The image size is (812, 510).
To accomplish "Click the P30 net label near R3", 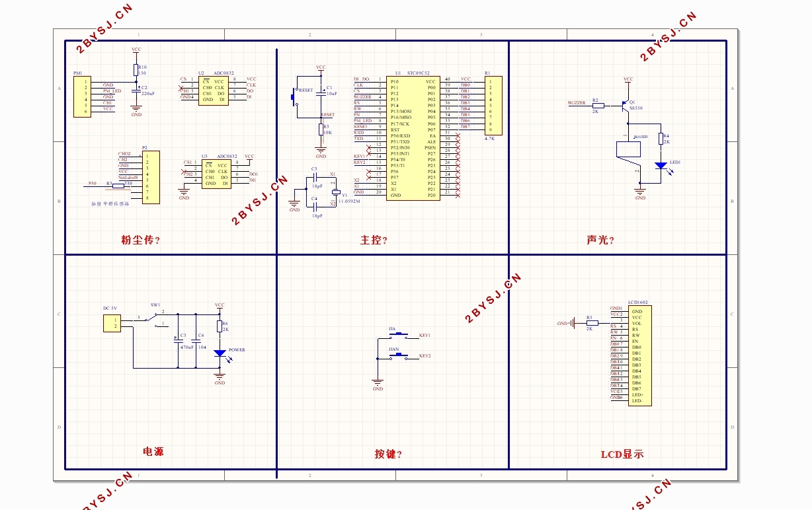I will tap(93, 183).
